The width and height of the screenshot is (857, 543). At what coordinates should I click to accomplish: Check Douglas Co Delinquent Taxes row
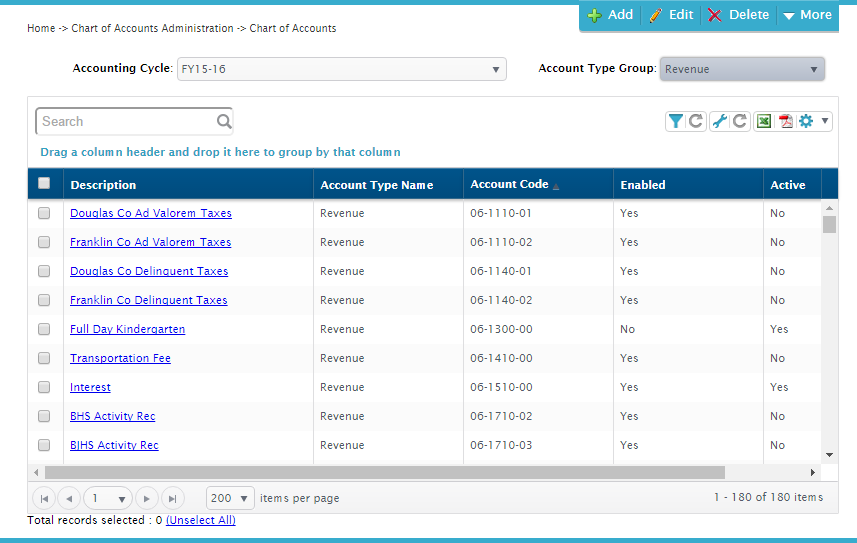(x=44, y=271)
